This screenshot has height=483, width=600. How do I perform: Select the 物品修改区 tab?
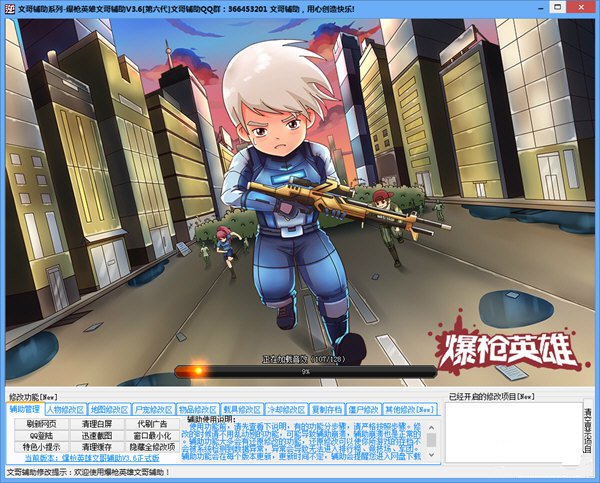pos(198,410)
